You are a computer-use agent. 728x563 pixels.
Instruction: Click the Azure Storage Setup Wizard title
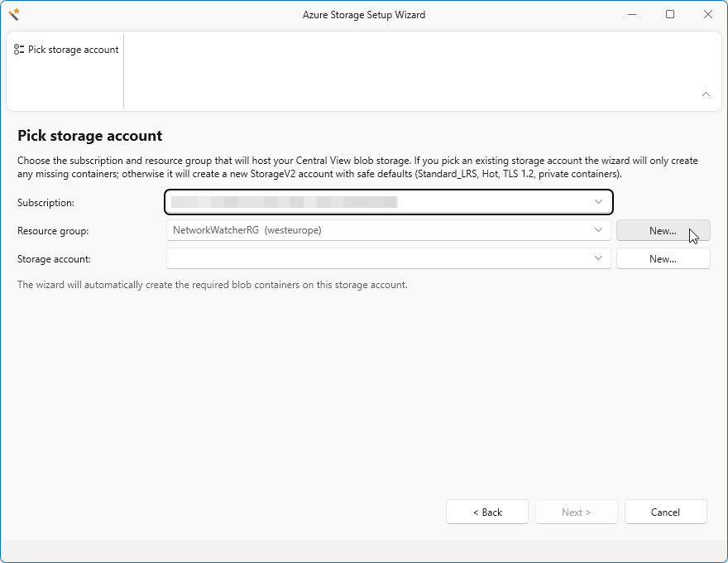(363, 15)
